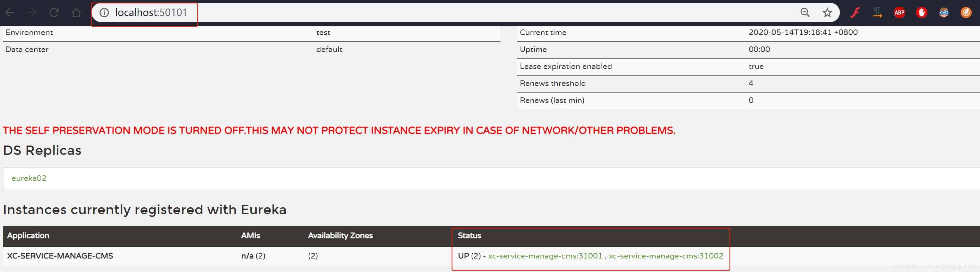This screenshot has height=272, width=980.
Task: Open the ABP Adblock Plus extension
Action: pos(899,12)
